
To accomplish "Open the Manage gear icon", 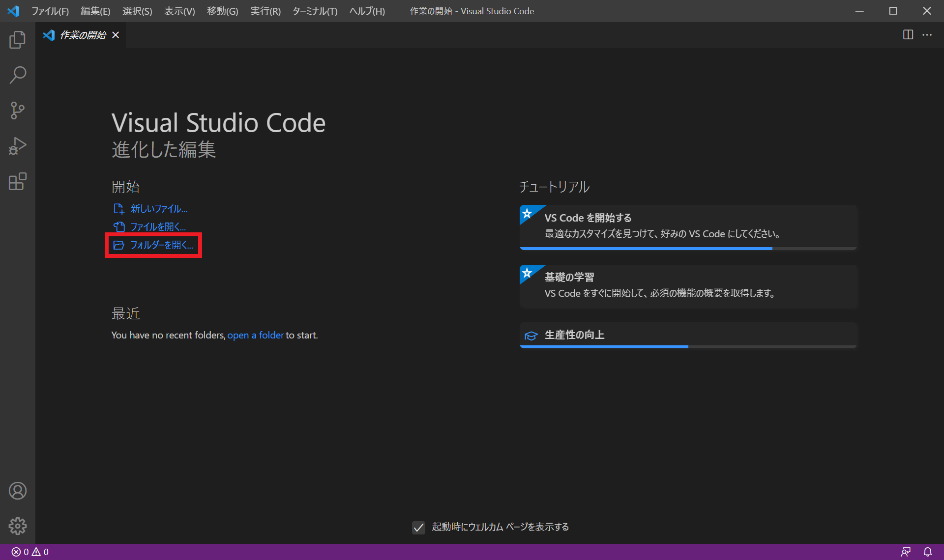I will coord(17,526).
